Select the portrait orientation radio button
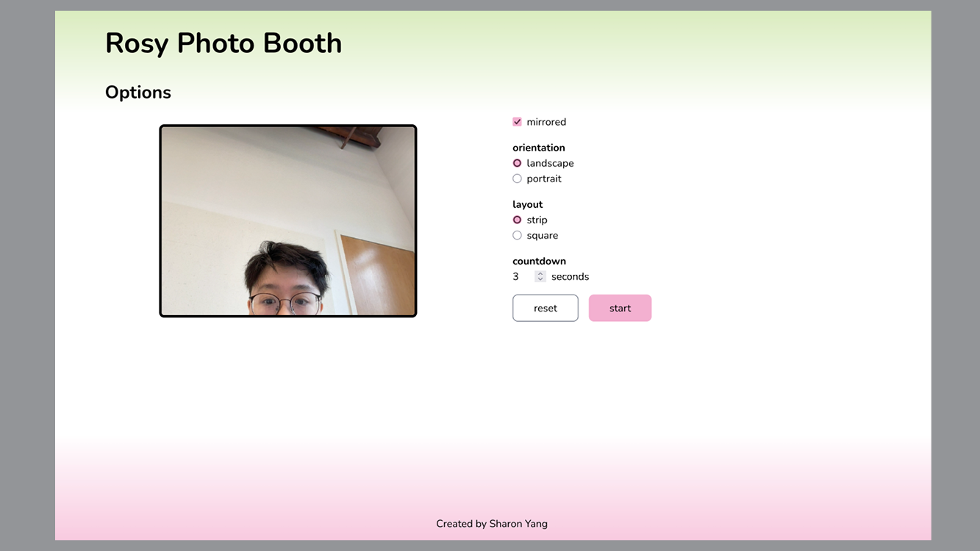 [x=517, y=178]
